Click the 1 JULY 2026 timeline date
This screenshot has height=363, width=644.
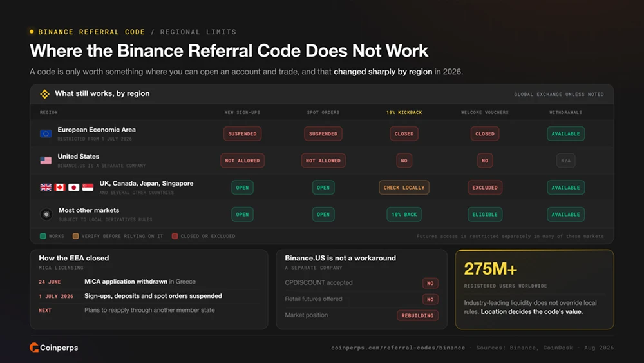pos(56,296)
